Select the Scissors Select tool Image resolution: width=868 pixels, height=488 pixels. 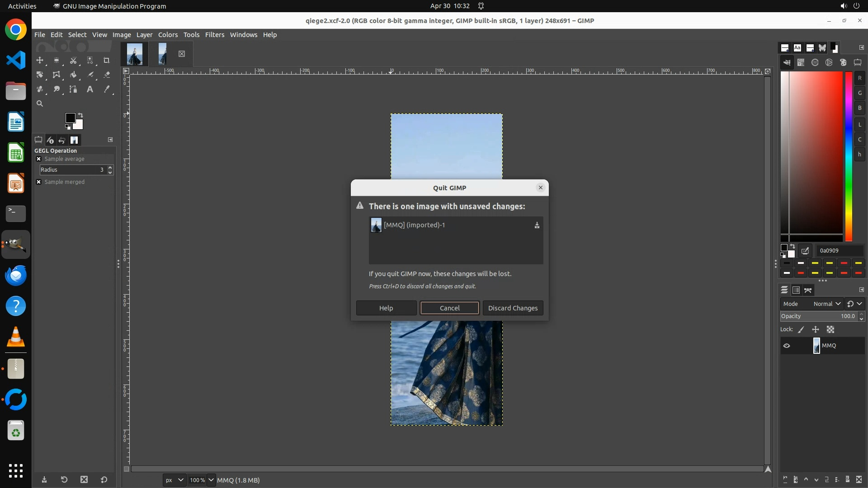coord(73,60)
